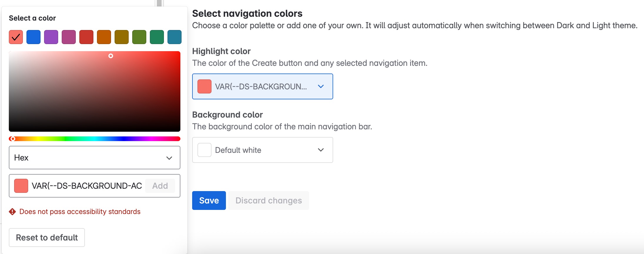This screenshot has height=254, width=644.
Task: Choose the magenta preset color swatch
Action: [69, 37]
